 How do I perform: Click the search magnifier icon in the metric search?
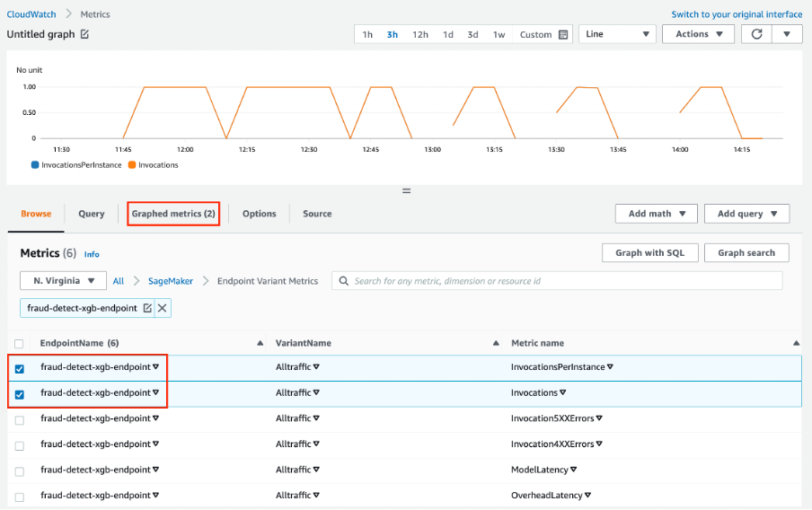[x=343, y=281]
